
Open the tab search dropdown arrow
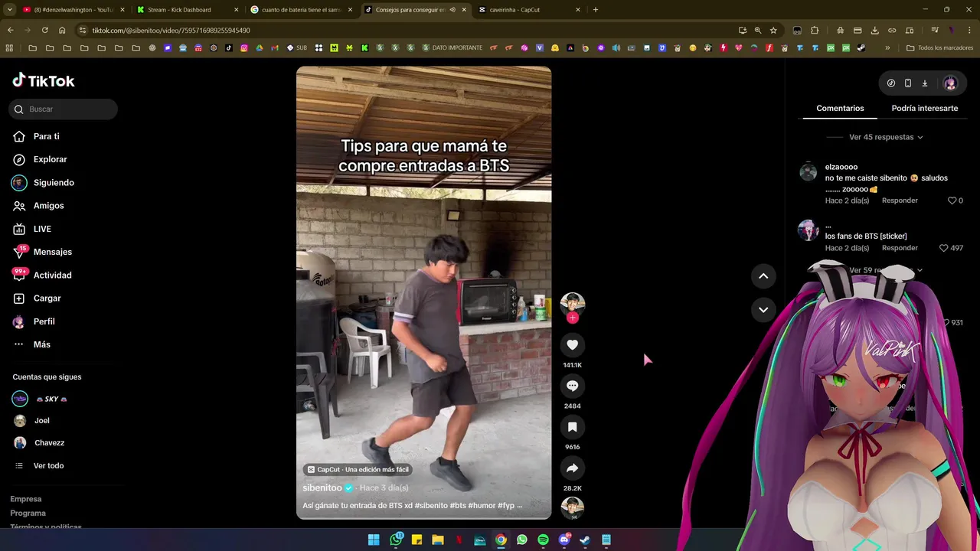click(8, 10)
